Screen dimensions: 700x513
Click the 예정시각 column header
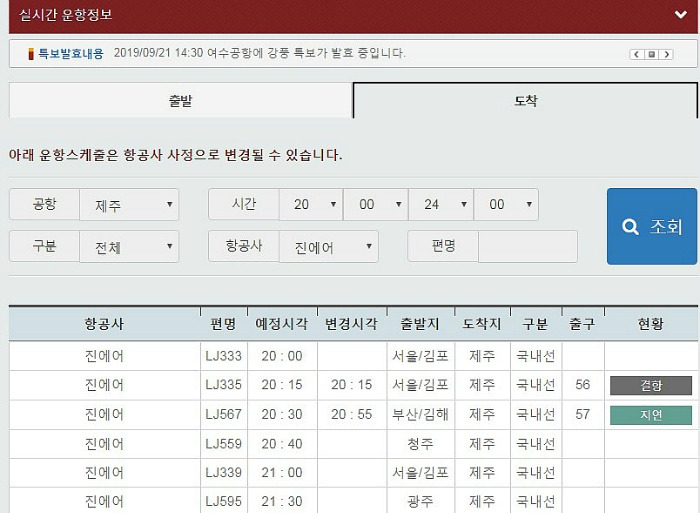pyautogui.click(x=282, y=324)
